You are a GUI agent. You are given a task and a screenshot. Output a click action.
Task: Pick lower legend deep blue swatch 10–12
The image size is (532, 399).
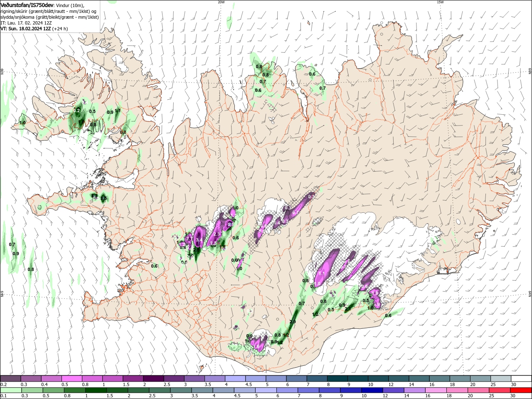pos(372,390)
